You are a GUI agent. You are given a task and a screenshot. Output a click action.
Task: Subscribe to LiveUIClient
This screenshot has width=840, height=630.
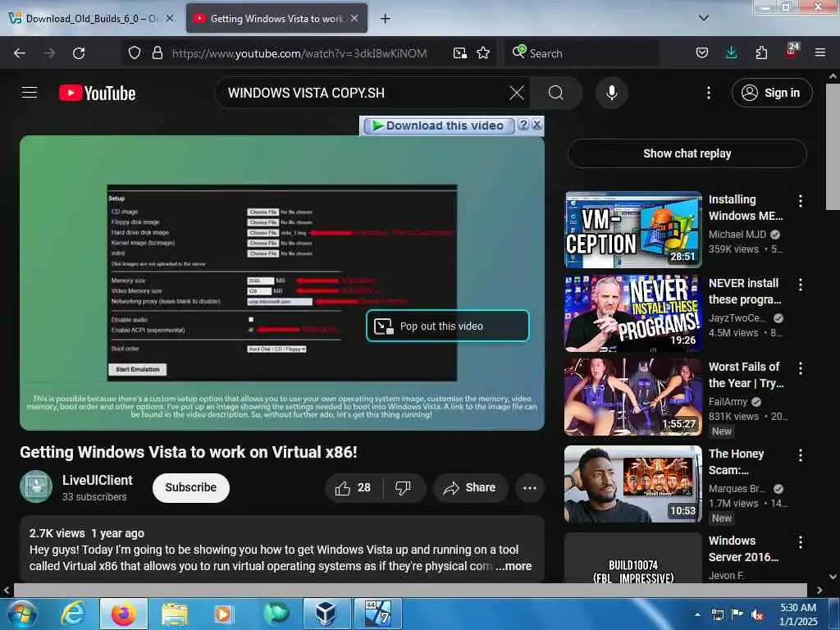click(x=190, y=487)
